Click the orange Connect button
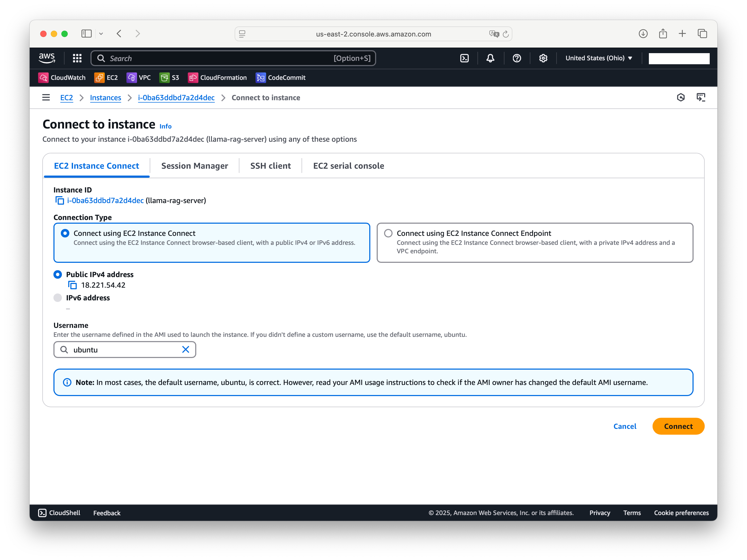 (678, 426)
